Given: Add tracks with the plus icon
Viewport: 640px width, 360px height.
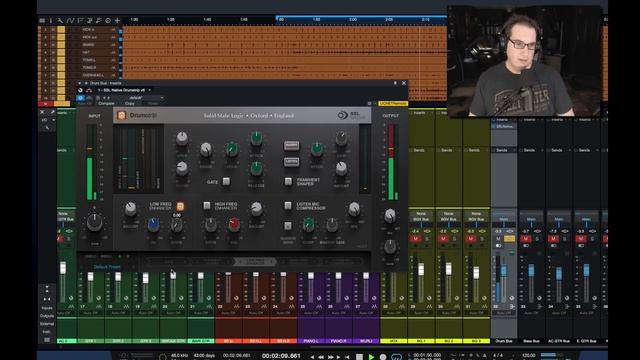Looking at the screenshot, I should pos(118,20).
